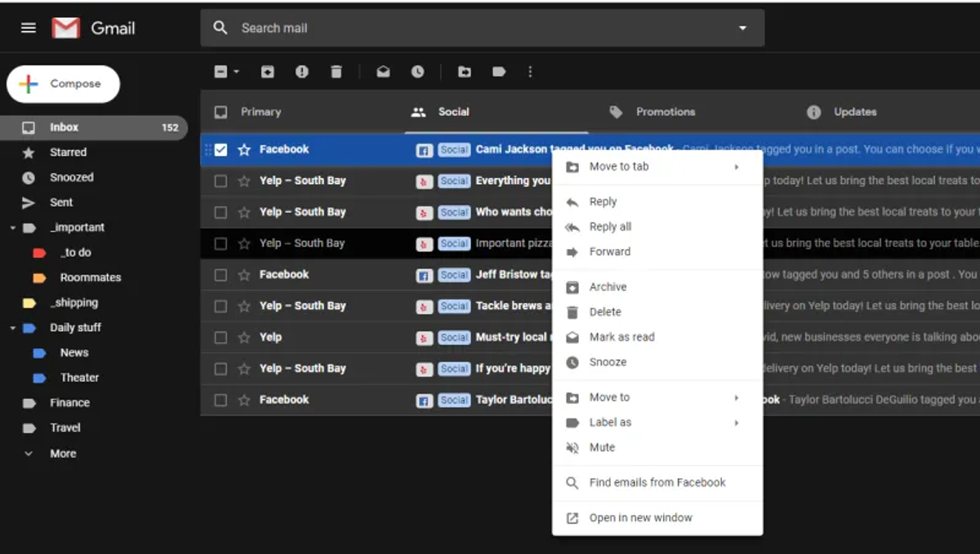Open the search options dropdown arrow

(742, 28)
